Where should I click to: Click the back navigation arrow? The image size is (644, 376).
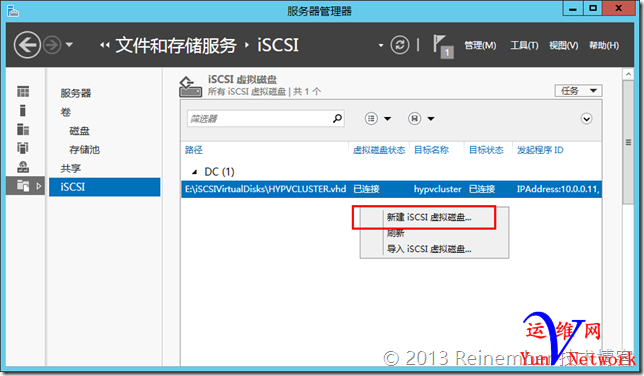(x=27, y=45)
